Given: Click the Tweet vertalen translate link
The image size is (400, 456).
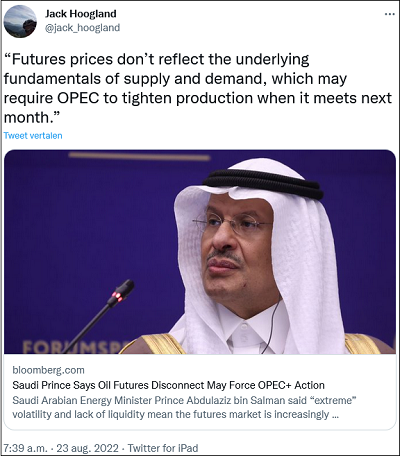Looking at the screenshot, I should click(x=33, y=136).
